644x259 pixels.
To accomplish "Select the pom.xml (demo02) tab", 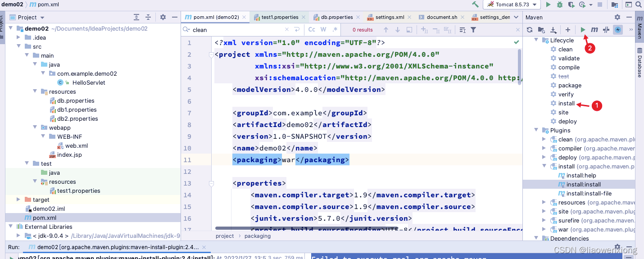I will [215, 17].
